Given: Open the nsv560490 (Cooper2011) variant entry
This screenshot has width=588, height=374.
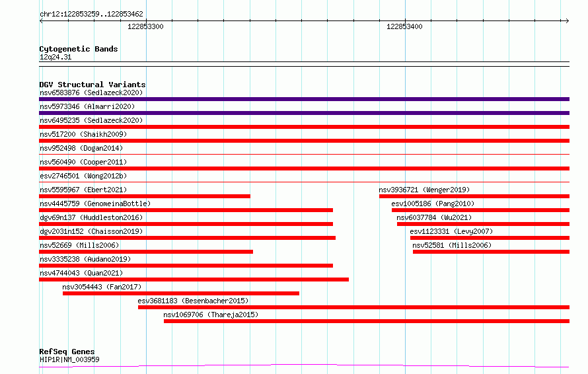Looking at the screenshot, I should pyautogui.click(x=83, y=162).
